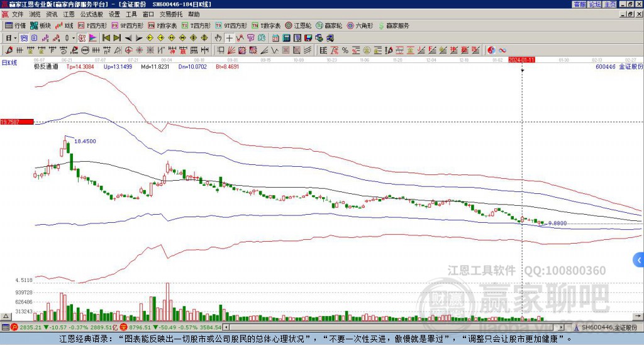Click the Bt=8.4691 value
Screen dimensions: 644x345
pyautogui.click(x=228, y=66)
